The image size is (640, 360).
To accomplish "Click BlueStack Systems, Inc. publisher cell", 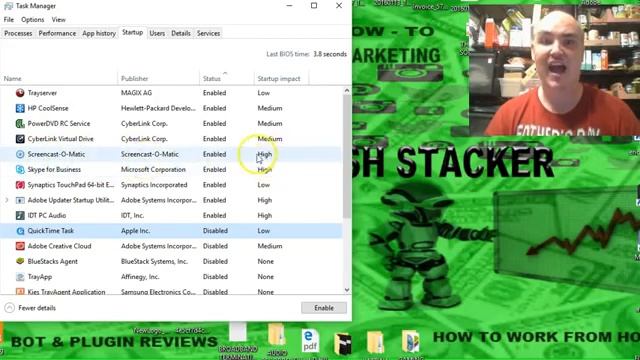I will click(x=154, y=261).
